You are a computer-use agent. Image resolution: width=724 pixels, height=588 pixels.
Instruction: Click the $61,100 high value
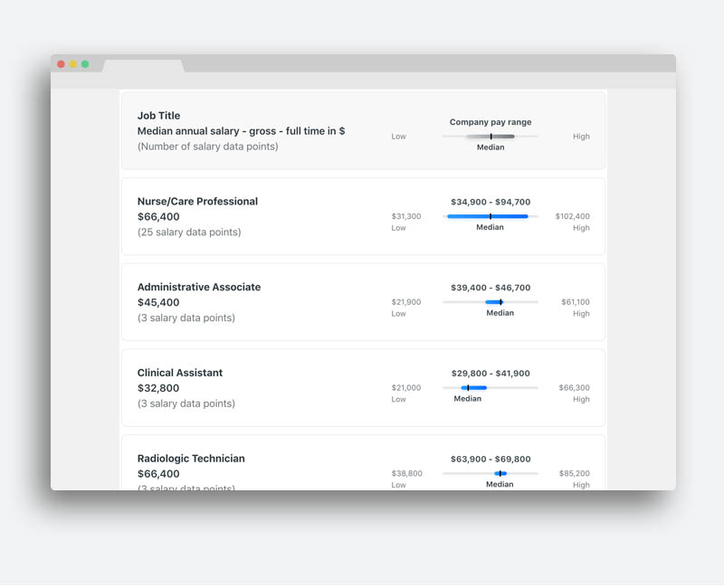point(576,302)
